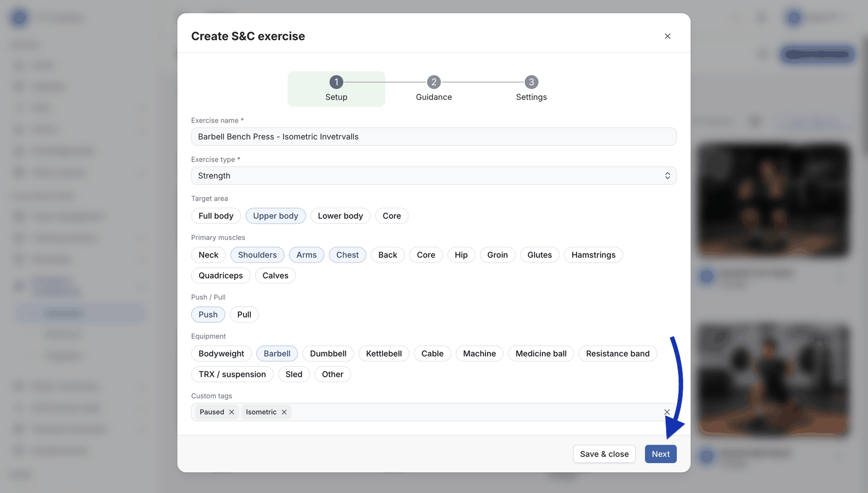Select Kettlebell equipment
The width and height of the screenshot is (868, 493).
[x=384, y=354]
